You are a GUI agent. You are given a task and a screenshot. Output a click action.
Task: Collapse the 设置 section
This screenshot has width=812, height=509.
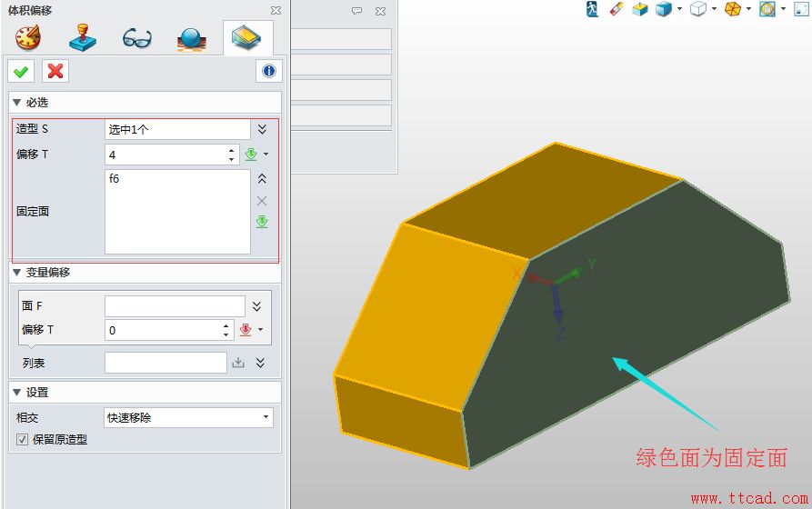[x=16, y=393]
